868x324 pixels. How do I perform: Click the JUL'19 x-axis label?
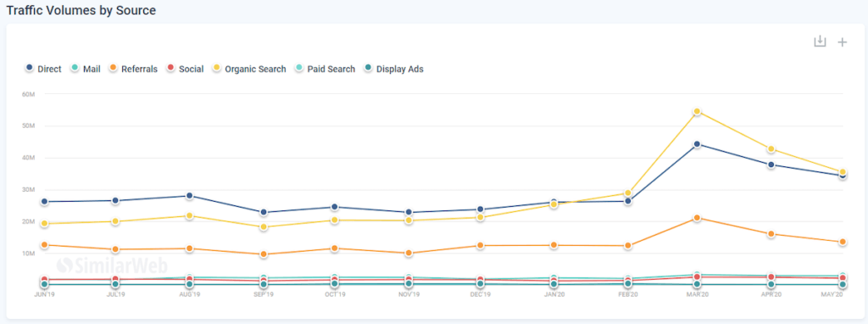click(115, 294)
